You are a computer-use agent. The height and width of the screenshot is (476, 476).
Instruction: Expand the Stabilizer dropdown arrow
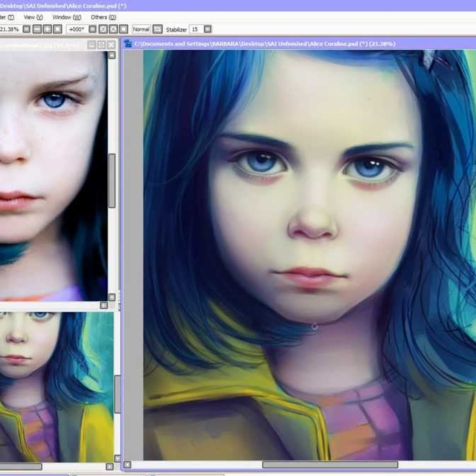tap(208, 29)
